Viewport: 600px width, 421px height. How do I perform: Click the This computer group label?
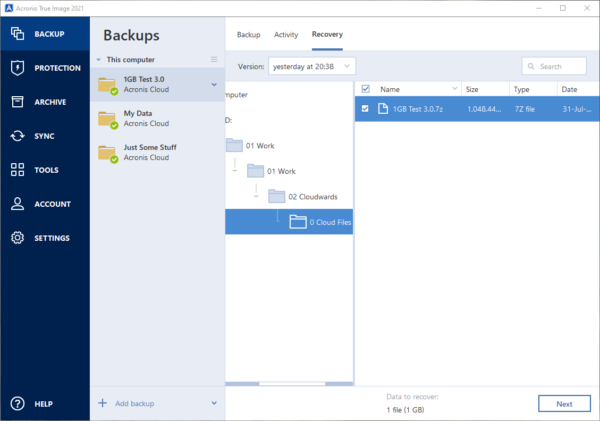pos(131,60)
